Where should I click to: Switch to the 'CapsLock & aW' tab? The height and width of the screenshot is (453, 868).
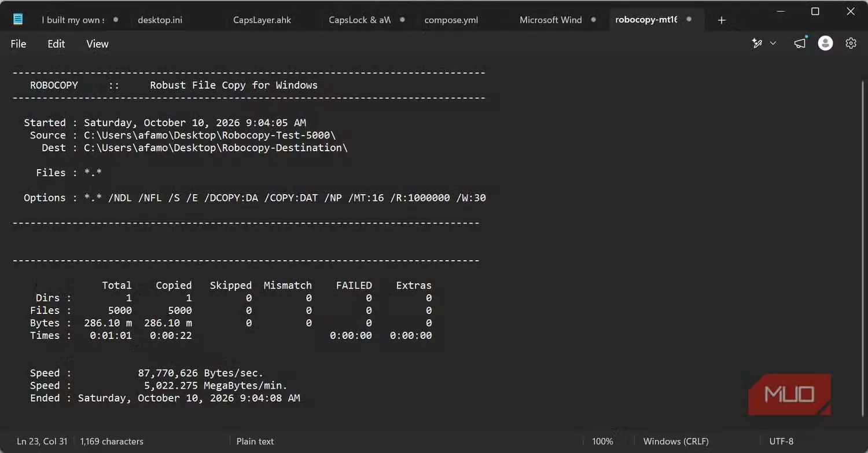(360, 20)
